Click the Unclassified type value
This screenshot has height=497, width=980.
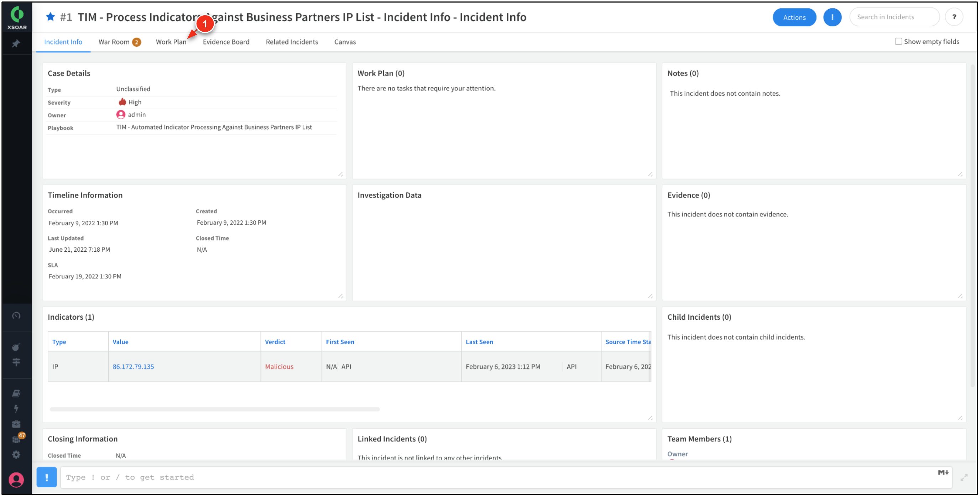pyautogui.click(x=133, y=89)
